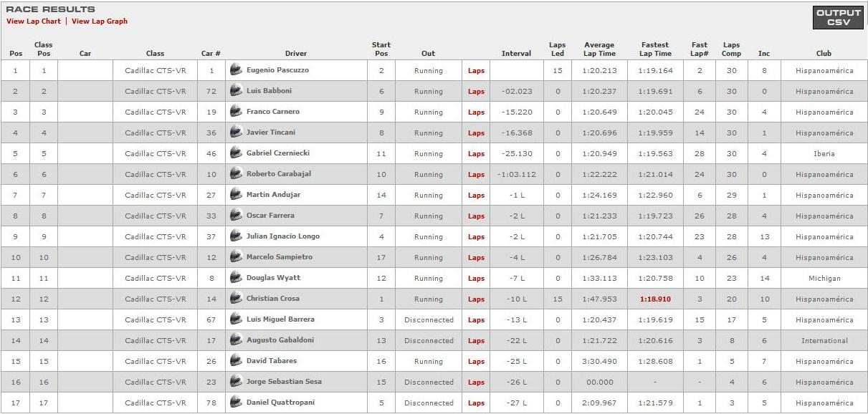
Task: Open Laps link in Javier Tincani's row
Action: (476, 133)
